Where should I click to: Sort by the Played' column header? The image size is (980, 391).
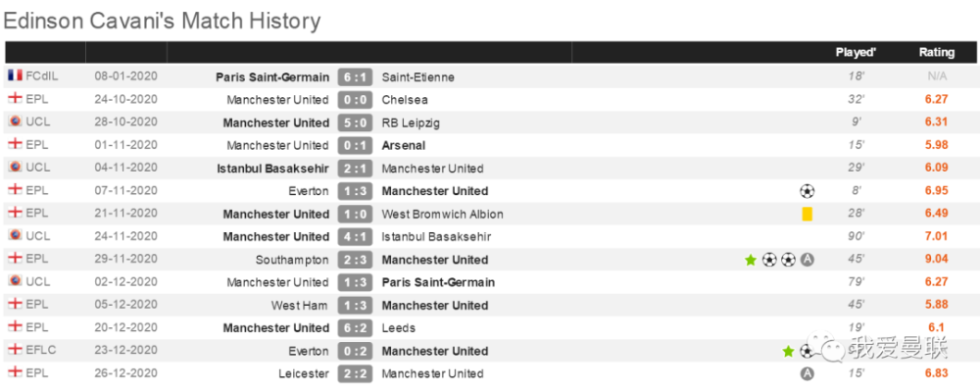tap(856, 53)
